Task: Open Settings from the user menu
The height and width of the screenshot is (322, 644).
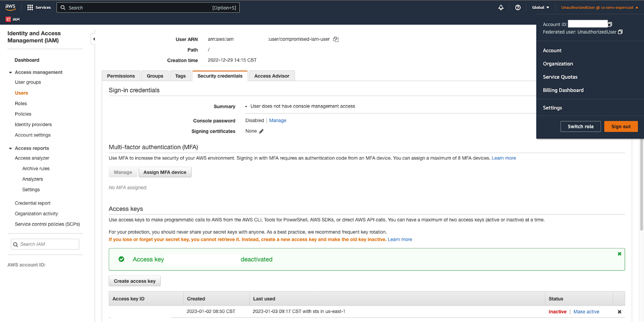Action: (552, 108)
